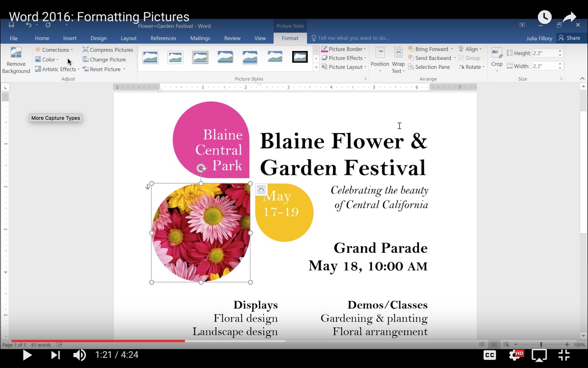The height and width of the screenshot is (368, 588).
Task: Switch to the Mailings tab
Action: pyautogui.click(x=200, y=38)
